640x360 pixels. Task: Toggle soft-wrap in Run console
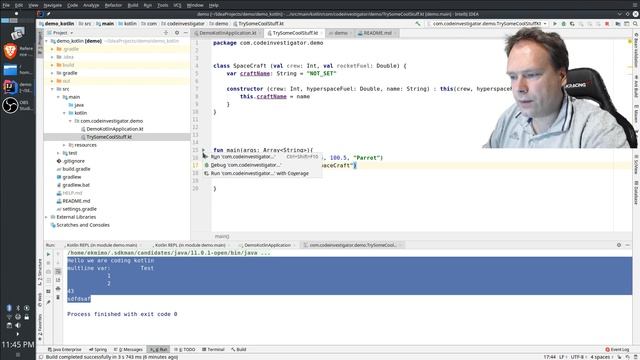click(58, 271)
